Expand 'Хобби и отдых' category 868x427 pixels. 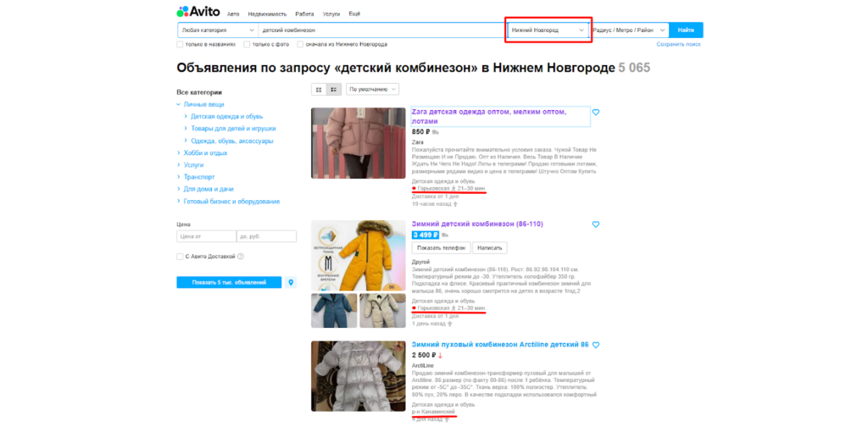179,153
